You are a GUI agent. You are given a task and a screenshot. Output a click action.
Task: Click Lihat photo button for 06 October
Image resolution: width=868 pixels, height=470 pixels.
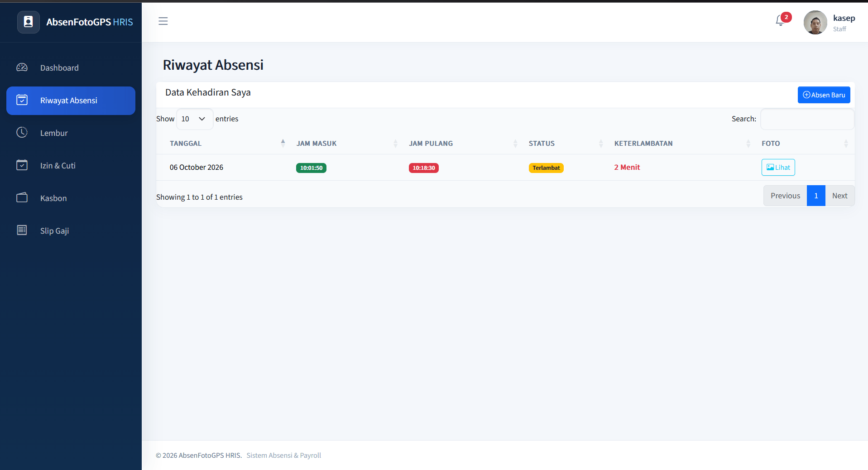pyautogui.click(x=778, y=168)
